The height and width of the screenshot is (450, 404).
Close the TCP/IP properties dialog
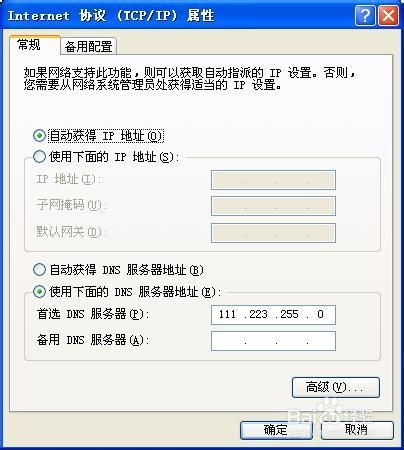[388, 15]
